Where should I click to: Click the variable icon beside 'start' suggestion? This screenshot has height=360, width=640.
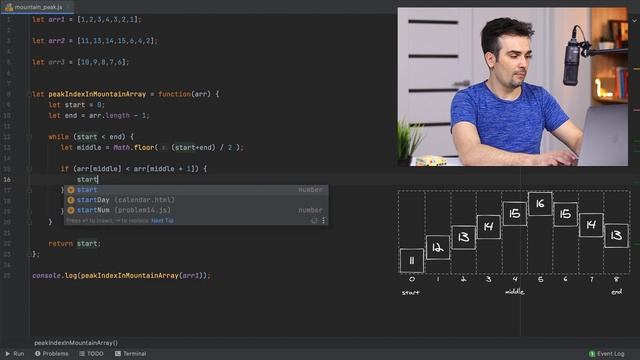click(x=71, y=190)
